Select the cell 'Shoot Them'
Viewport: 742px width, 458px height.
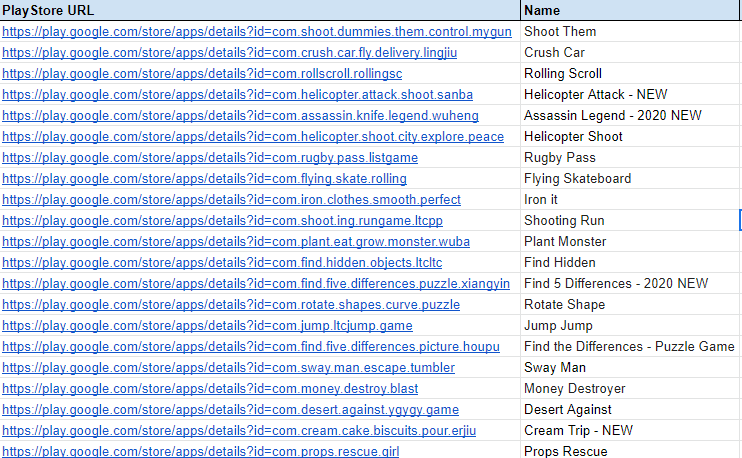coord(629,32)
